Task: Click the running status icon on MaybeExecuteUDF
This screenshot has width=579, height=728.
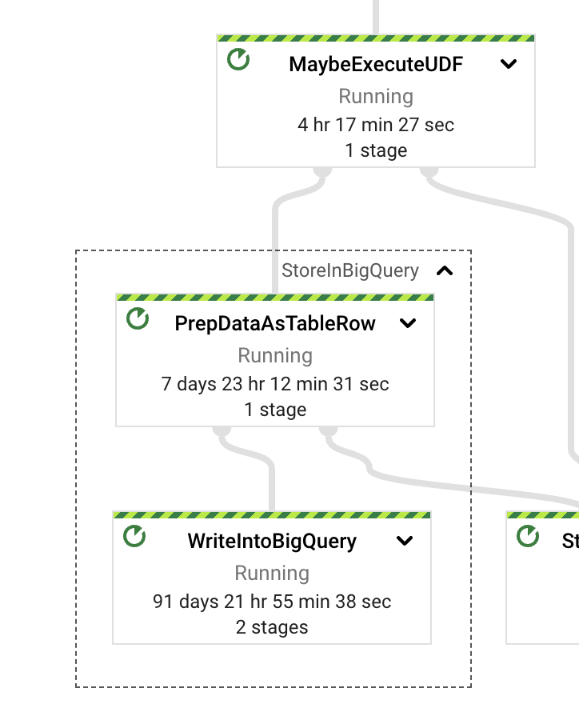Action: click(238, 59)
